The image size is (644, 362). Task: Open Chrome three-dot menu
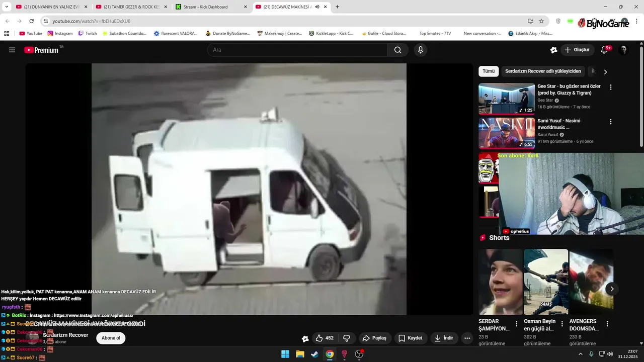pyautogui.click(x=637, y=21)
